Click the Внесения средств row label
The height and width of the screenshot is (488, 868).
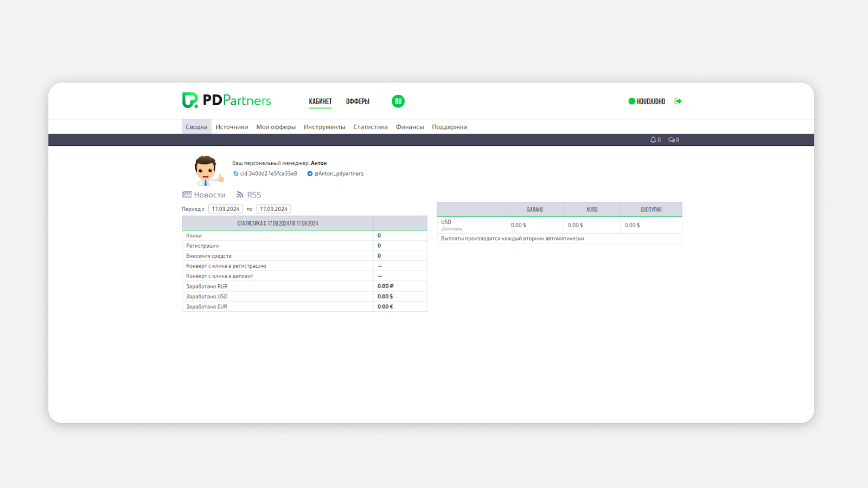click(209, 256)
